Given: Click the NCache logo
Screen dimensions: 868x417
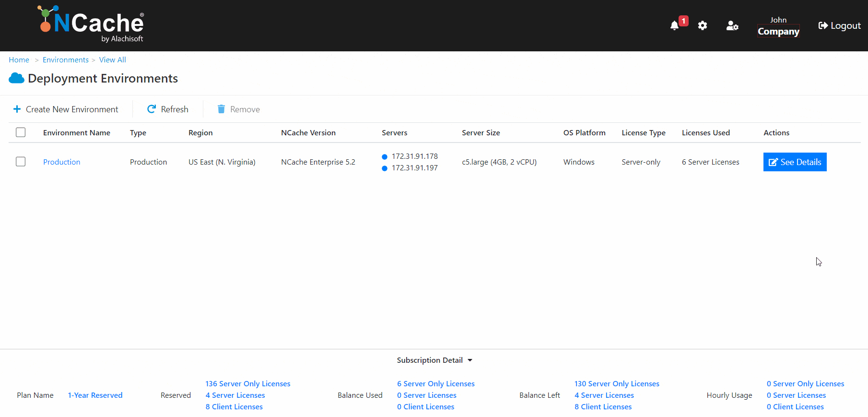Looking at the screenshot, I should click(91, 24).
